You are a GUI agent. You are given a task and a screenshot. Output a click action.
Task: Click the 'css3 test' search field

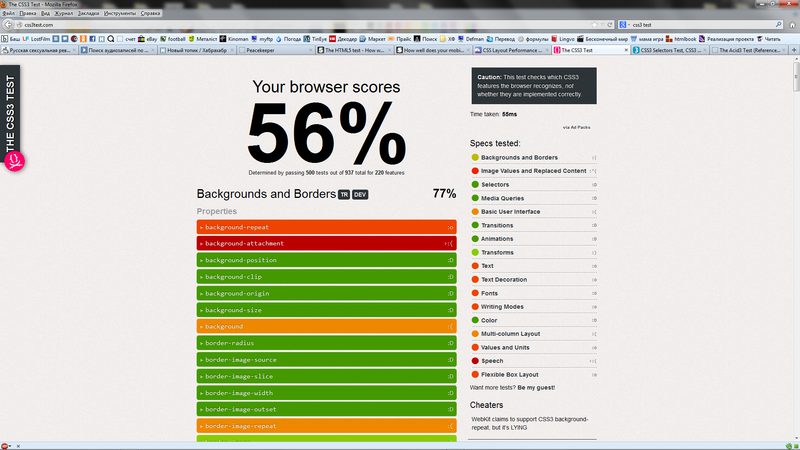click(702, 24)
